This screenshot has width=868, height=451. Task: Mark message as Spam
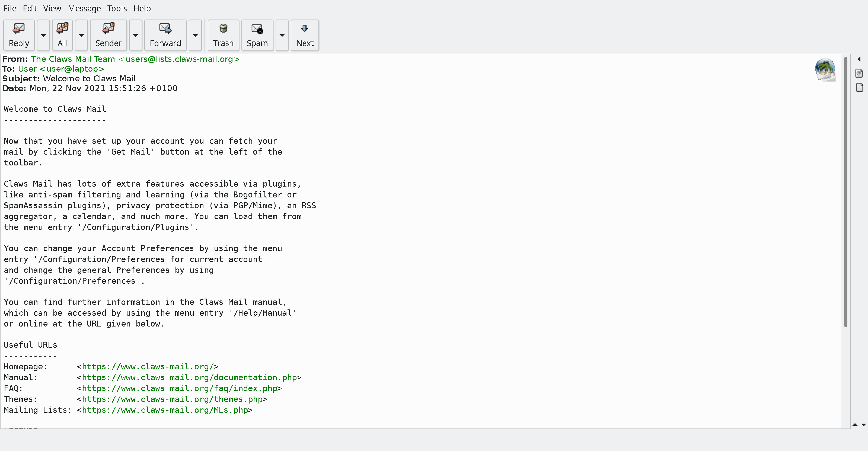(x=257, y=35)
